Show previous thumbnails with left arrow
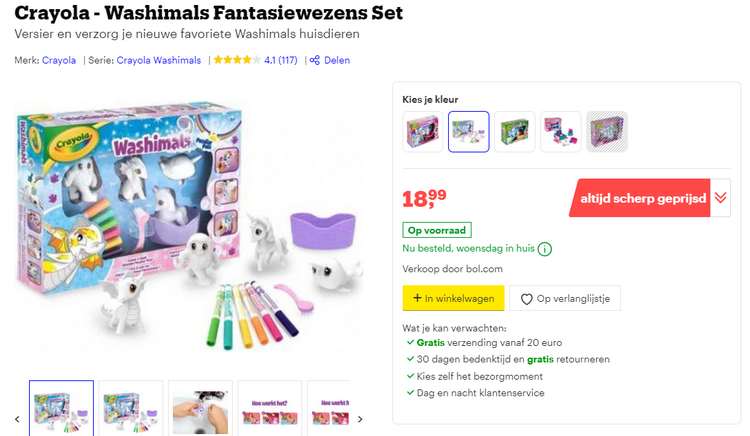750x436 pixels. point(16,419)
